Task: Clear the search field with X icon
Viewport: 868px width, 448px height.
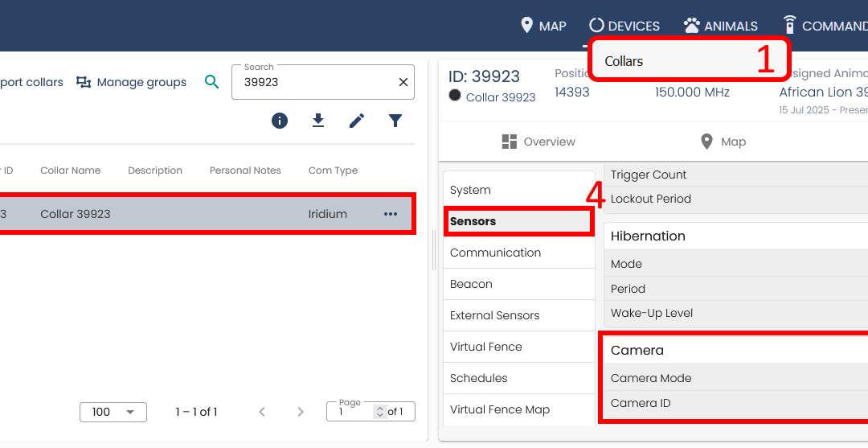Action: pos(403,82)
